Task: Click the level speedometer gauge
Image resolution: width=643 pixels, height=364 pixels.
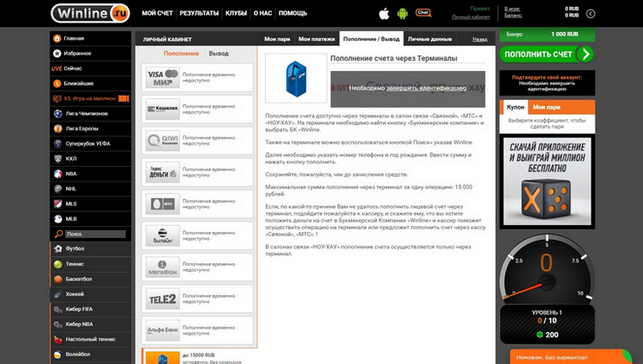Action: (547, 268)
